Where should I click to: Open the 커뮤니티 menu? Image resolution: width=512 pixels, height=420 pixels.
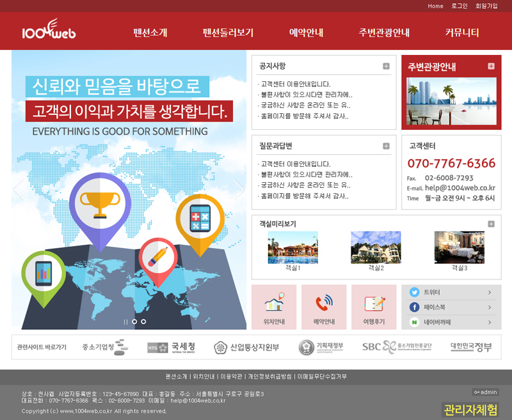pyautogui.click(x=462, y=33)
